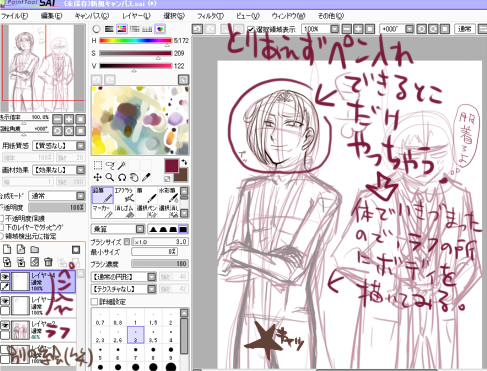
Task: Select the flat square brush edge shape
Action: click(183, 229)
